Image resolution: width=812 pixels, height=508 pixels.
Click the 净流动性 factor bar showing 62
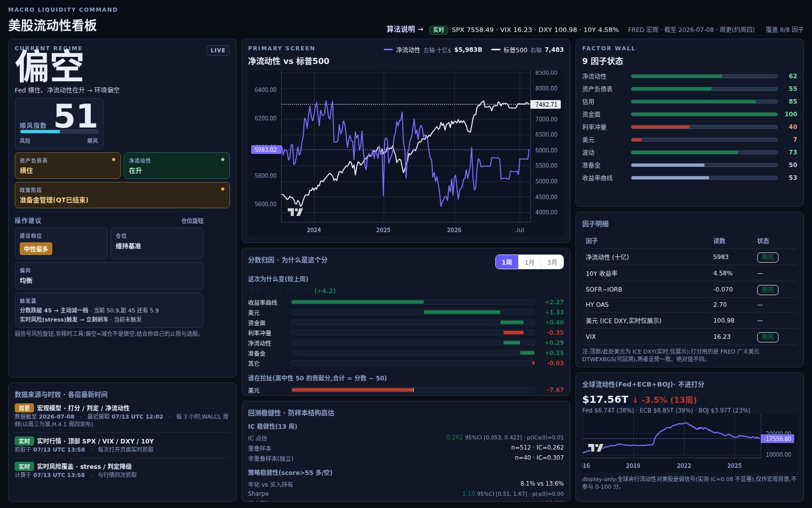(x=704, y=76)
